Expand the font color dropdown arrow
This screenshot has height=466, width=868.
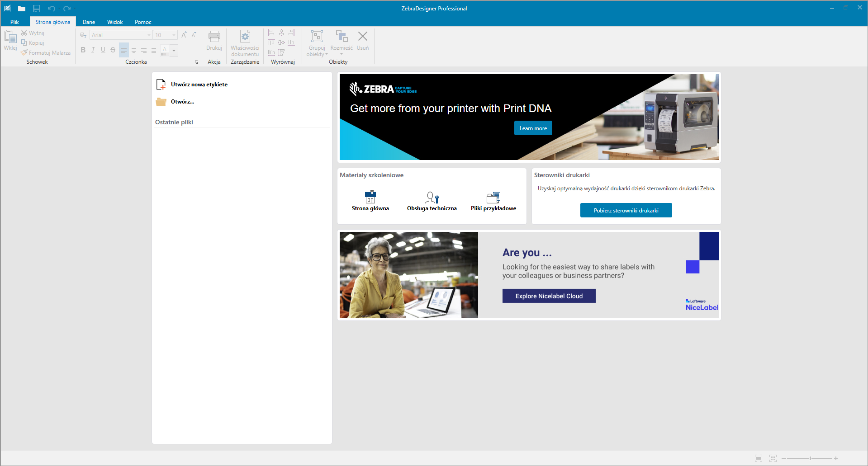(174, 51)
